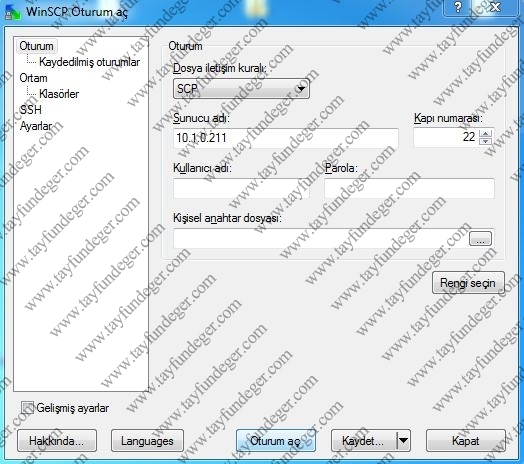This screenshot has height=464, width=524.
Task: Increase port number with up arrow
Action: pos(486,133)
